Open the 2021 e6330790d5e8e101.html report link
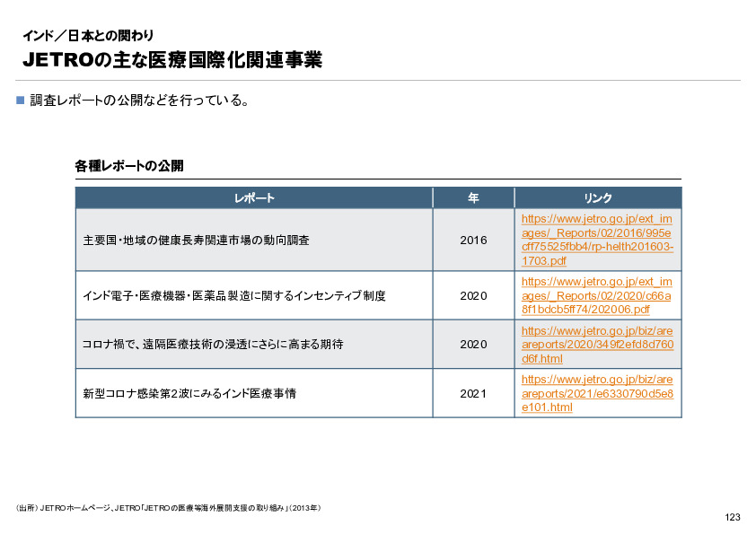 point(597,392)
